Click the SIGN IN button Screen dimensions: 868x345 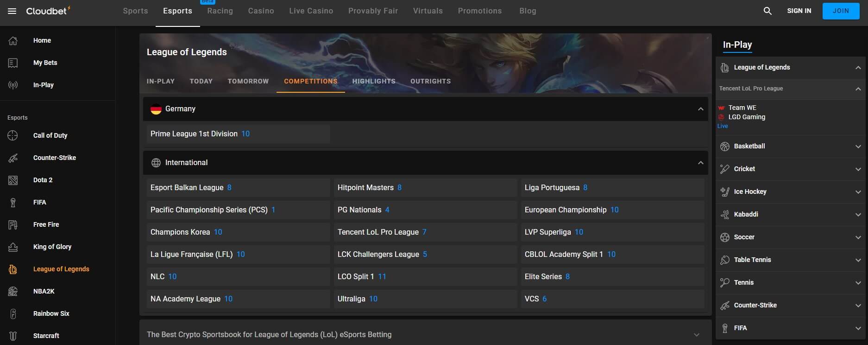(799, 11)
